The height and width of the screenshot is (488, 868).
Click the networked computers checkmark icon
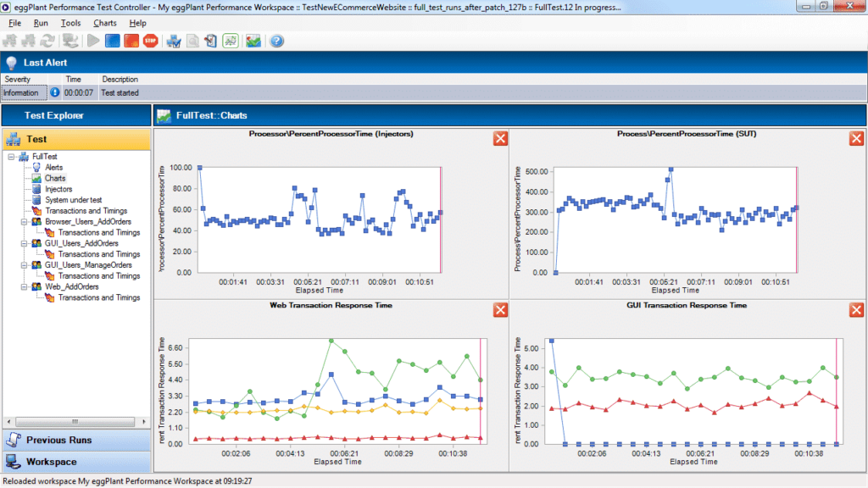click(173, 41)
